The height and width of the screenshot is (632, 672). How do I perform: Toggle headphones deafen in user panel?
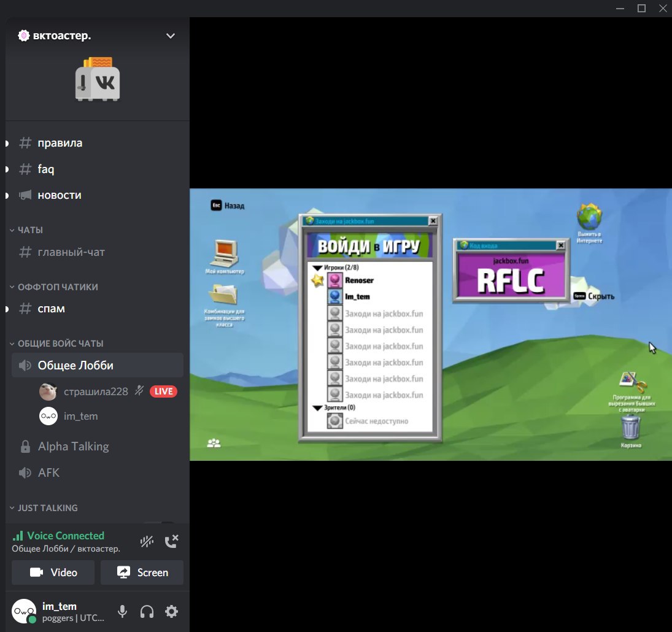click(147, 611)
